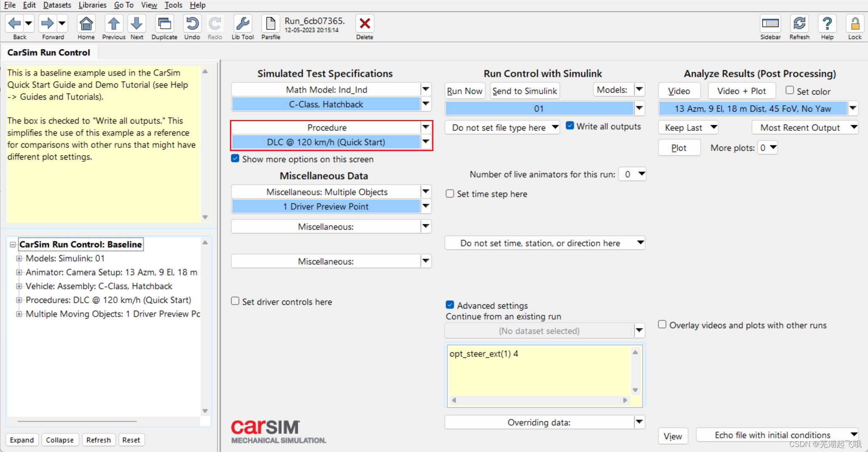Check Overlay videos and plots with other runs
Viewport: 868px width, 452px height.
(662, 324)
